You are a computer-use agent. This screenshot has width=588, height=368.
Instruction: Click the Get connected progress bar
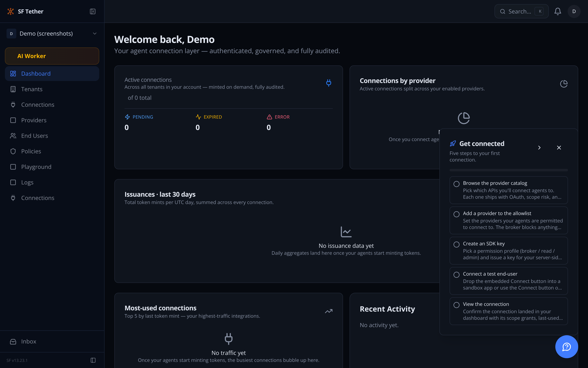click(509, 170)
